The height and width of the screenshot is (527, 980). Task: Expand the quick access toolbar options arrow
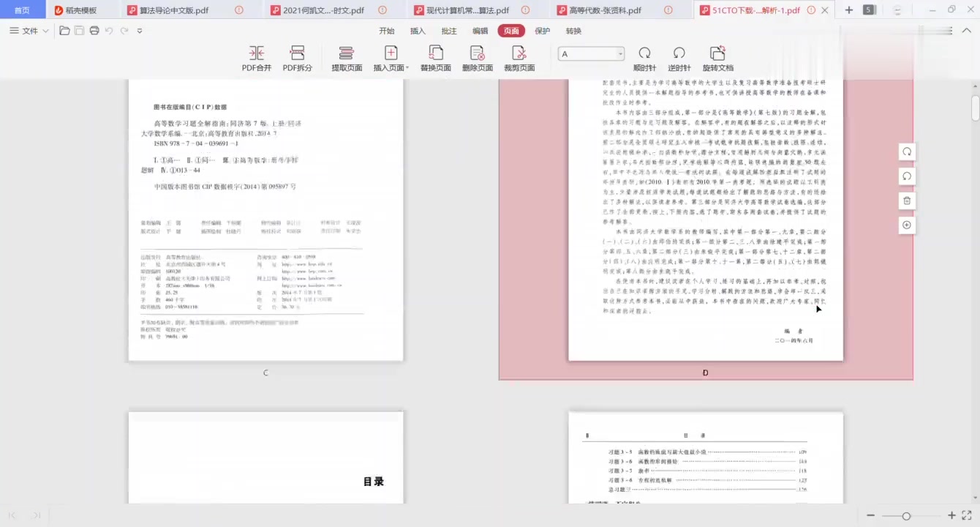click(x=140, y=31)
